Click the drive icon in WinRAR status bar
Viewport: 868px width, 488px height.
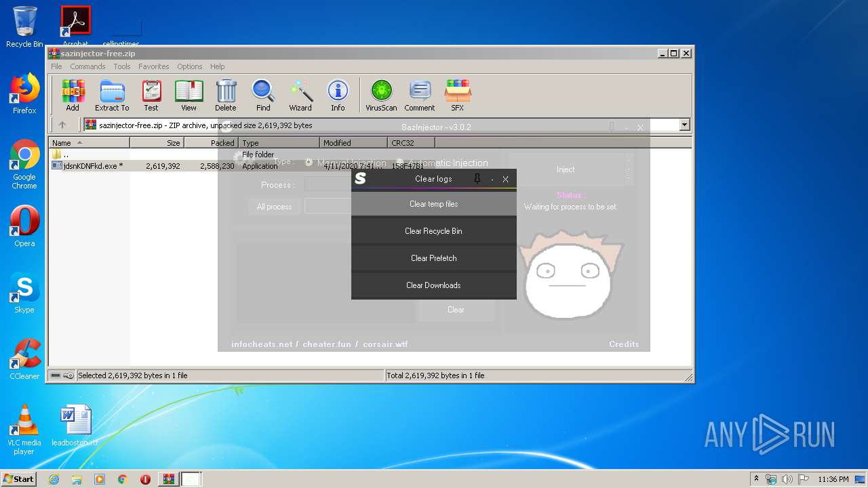(x=56, y=375)
